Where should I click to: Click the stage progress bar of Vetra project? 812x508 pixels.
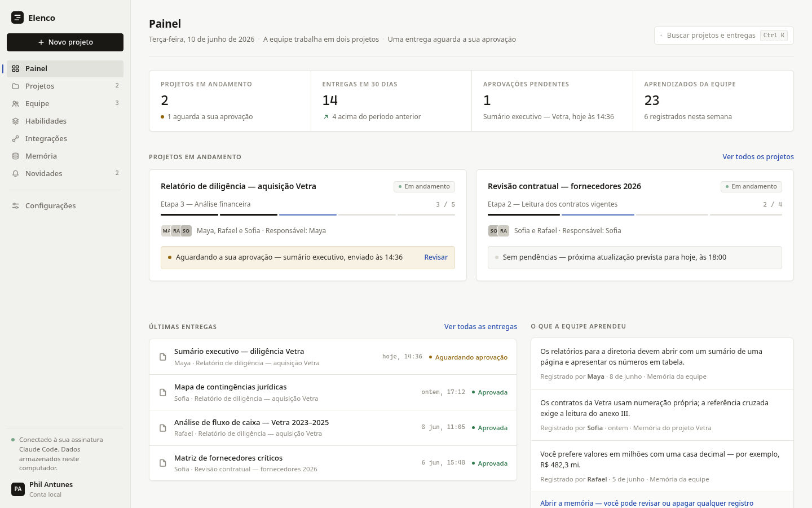tap(308, 214)
